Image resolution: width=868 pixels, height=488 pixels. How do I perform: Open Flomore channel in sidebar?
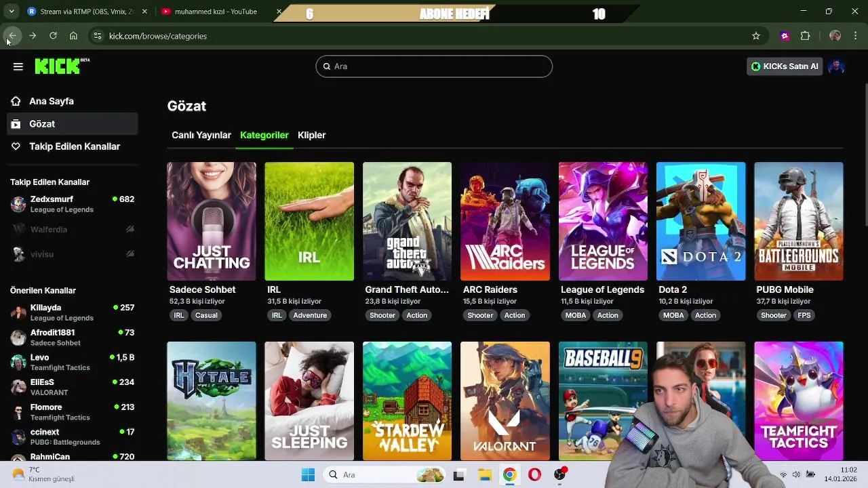tap(71, 412)
